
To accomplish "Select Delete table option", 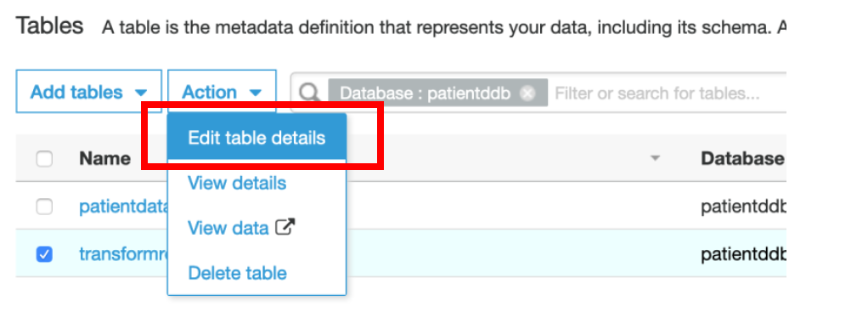I will (238, 273).
